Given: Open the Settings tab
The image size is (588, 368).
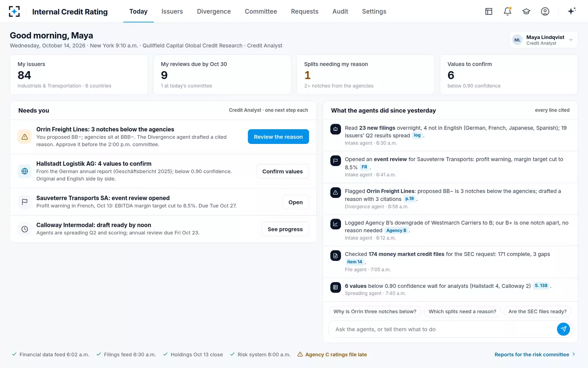Looking at the screenshot, I should click(x=374, y=11).
